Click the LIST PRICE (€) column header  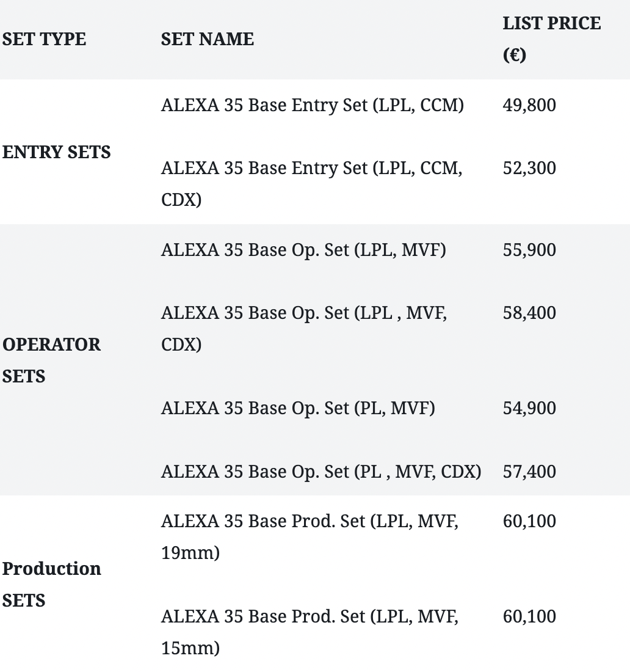[x=551, y=39]
